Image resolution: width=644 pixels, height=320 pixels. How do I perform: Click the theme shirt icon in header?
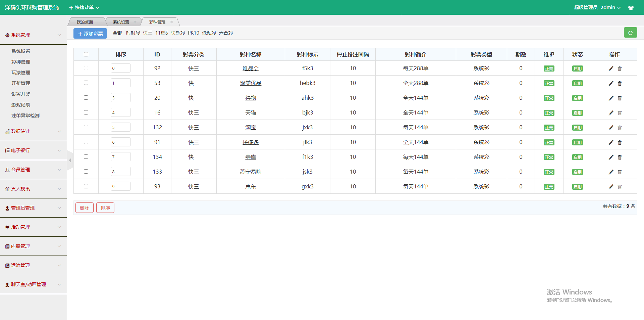(x=631, y=8)
